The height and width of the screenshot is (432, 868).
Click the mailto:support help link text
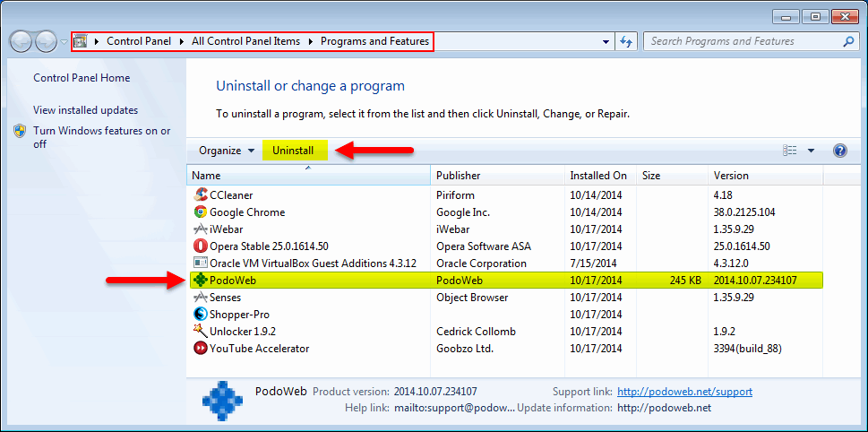pyautogui.click(x=454, y=408)
